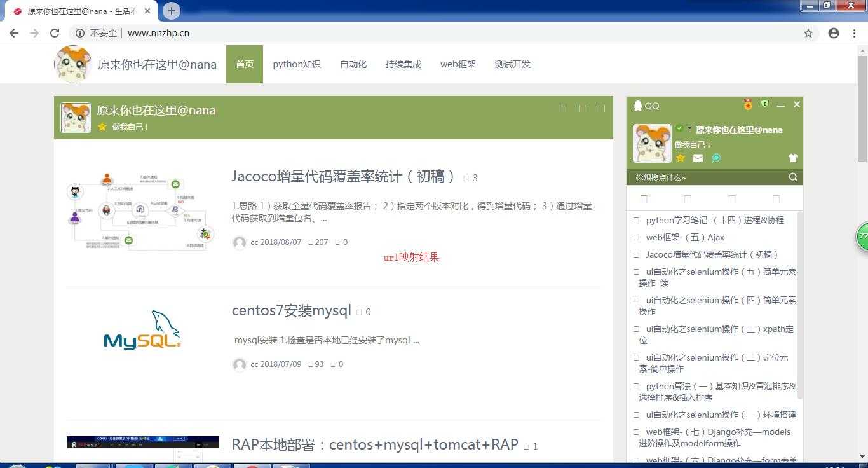Image resolution: width=868 pixels, height=468 pixels.
Task: Open the Chrome profile account icon
Action: (834, 33)
